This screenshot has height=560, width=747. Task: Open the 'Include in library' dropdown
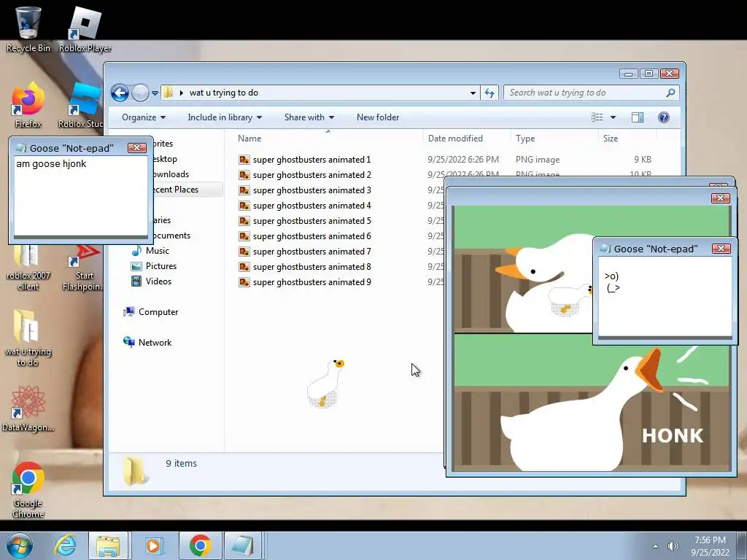tap(225, 117)
